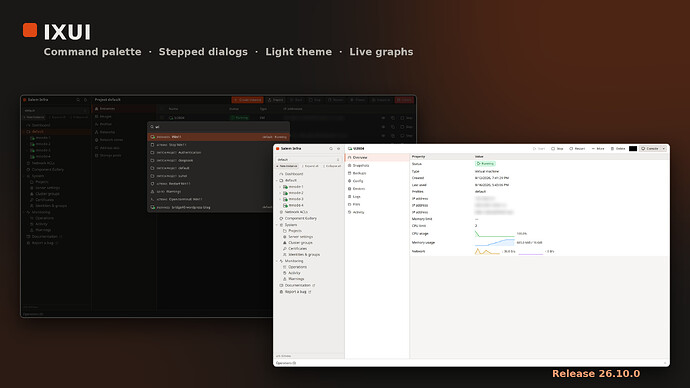Select highlighted top result in dark command palette
The width and height of the screenshot is (690, 388).
tap(218, 137)
